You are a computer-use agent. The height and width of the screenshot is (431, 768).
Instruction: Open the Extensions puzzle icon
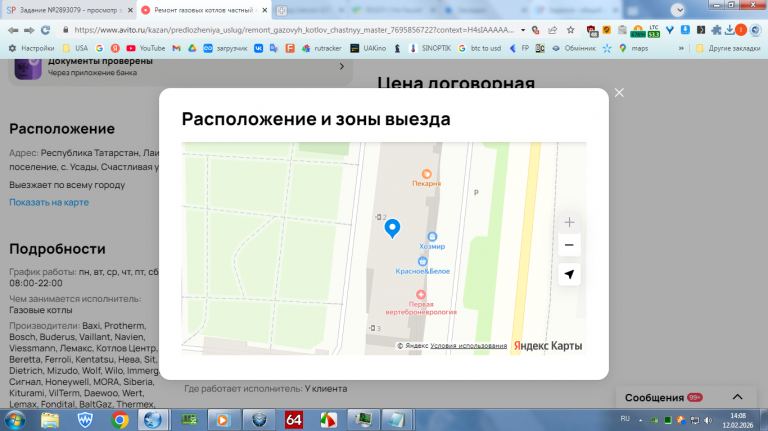pos(716,30)
